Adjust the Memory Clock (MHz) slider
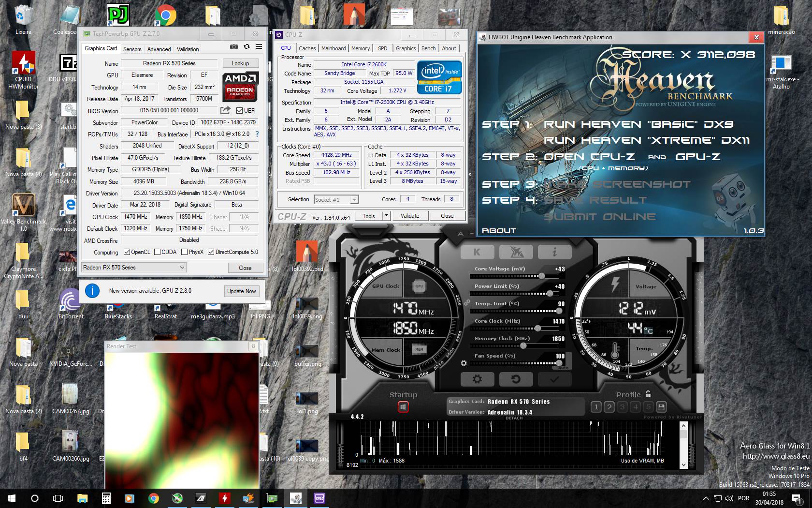The height and width of the screenshot is (508, 812). [x=513, y=346]
